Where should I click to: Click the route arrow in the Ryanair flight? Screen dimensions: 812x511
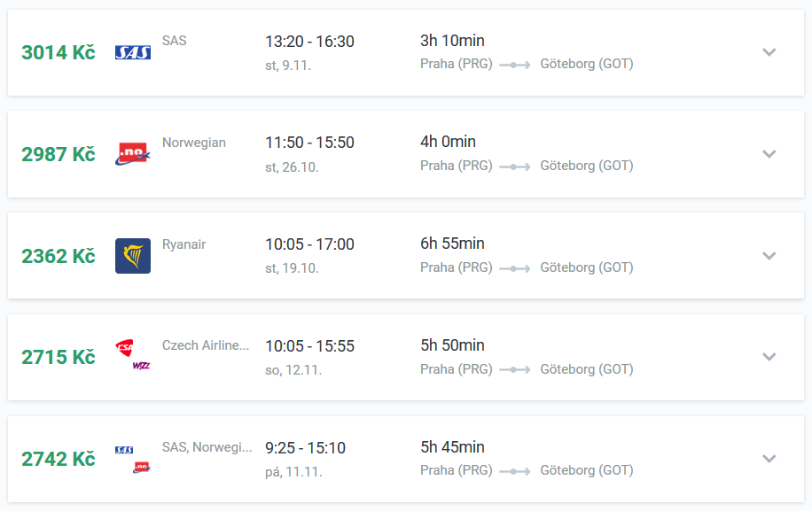tap(515, 268)
